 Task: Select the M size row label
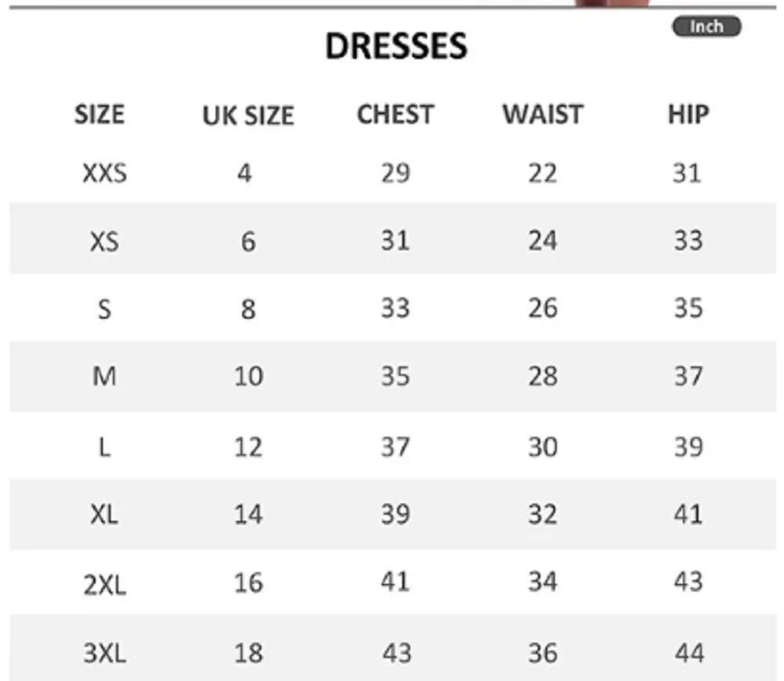[104, 377]
